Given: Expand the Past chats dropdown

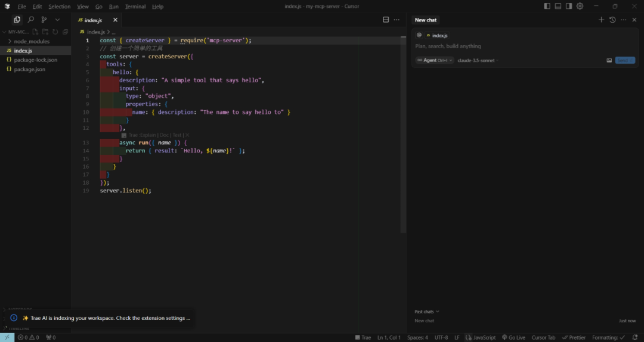Looking at the screenshot, I should (427, 312).
